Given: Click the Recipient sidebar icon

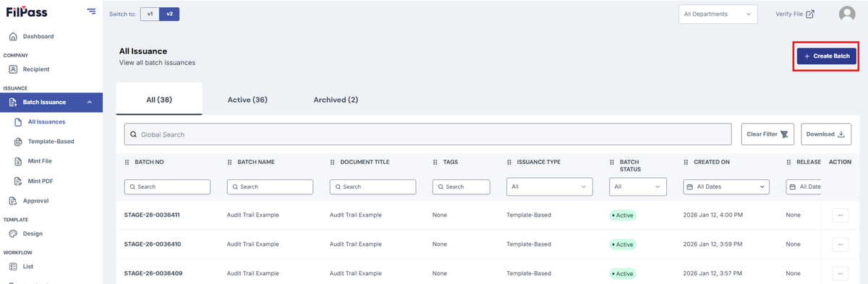Looking at the screenshot, I should point(13,69).
